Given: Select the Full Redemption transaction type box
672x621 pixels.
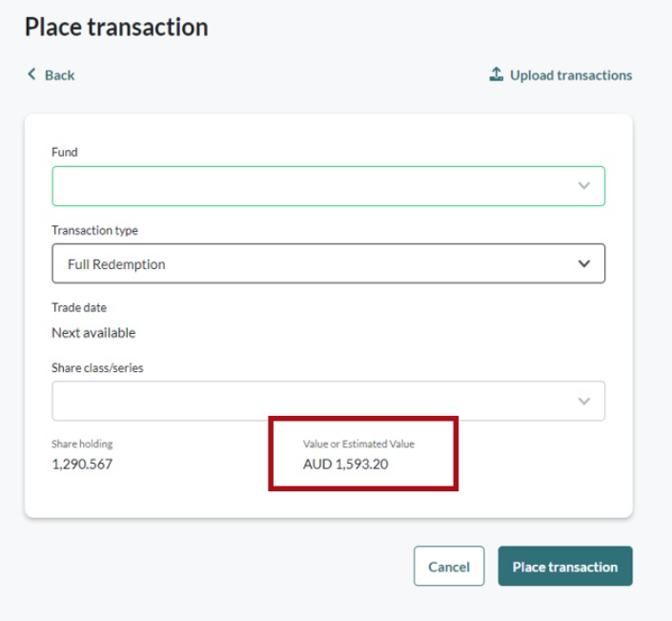Looking at the screenshot, I should (x=305, y=264).
